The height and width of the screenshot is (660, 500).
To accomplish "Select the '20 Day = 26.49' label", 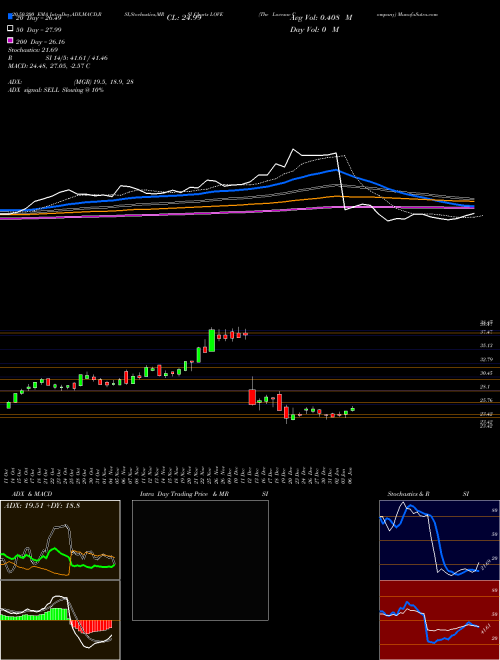I will coord(39,18).
